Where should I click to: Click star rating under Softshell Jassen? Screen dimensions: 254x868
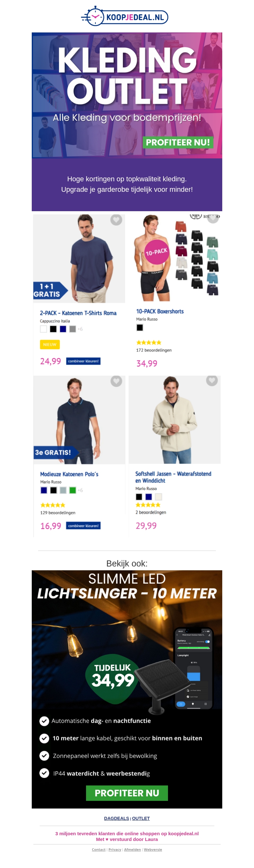pos(148,505)
